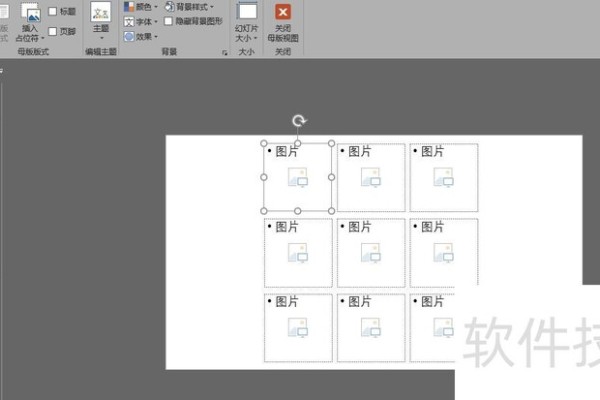Open the 背景 group dialog launcher

tap(225, 53)
